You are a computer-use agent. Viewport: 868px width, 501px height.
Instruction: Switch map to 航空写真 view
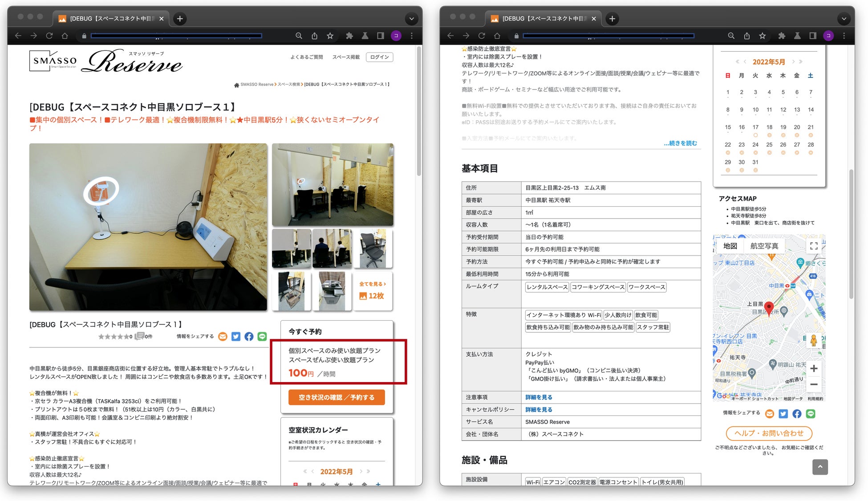pos(764,246)
